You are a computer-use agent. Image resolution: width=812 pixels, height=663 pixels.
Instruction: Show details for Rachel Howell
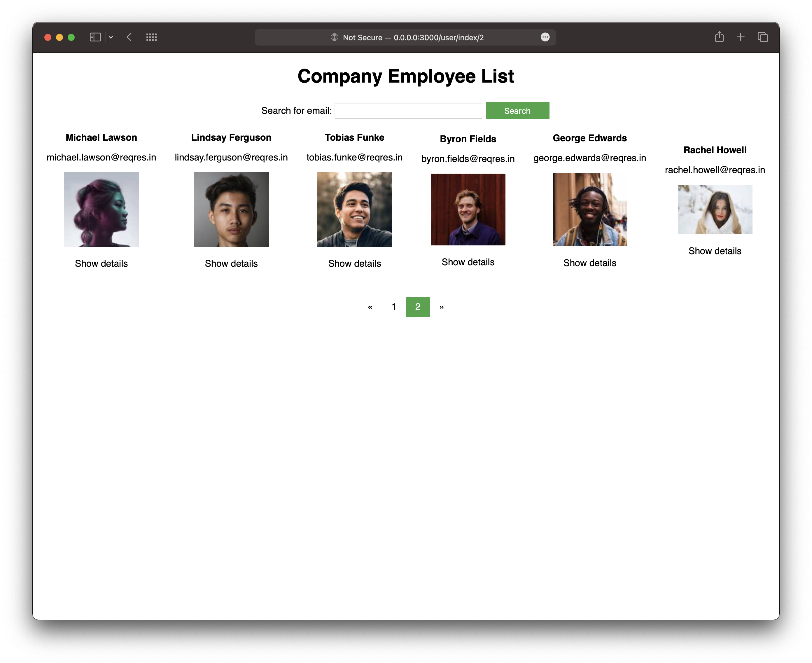pos(715,251)
